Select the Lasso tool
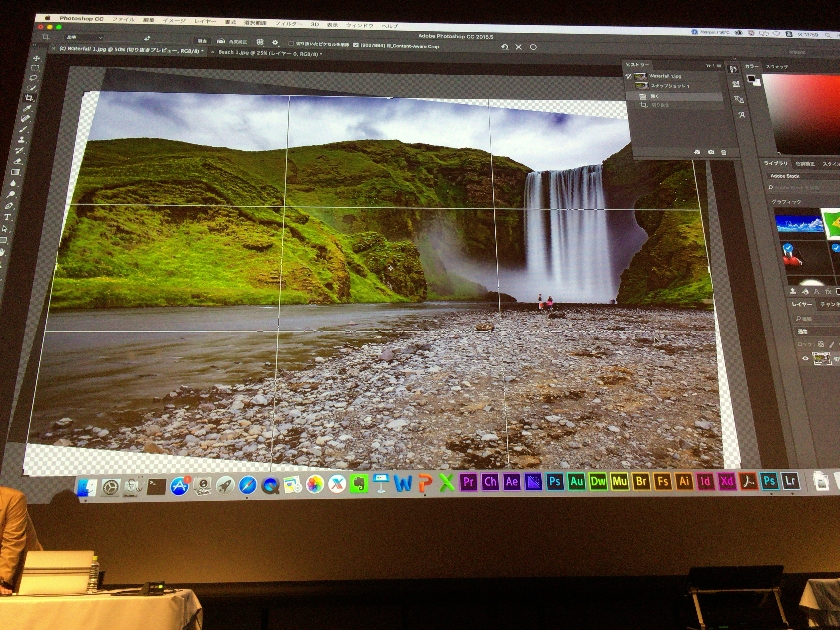This screenshot has height=630, width=840. tap(33, 78)
